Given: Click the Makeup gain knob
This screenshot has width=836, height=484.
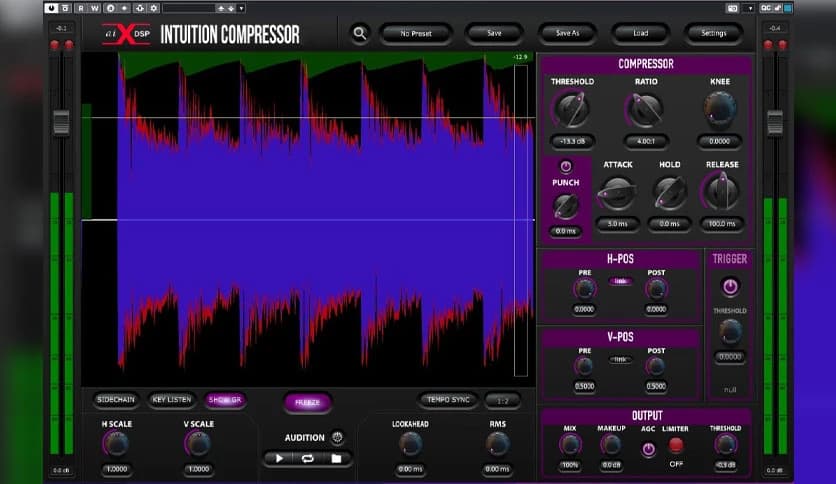Looking at the screenshot, I should (611, 445).
